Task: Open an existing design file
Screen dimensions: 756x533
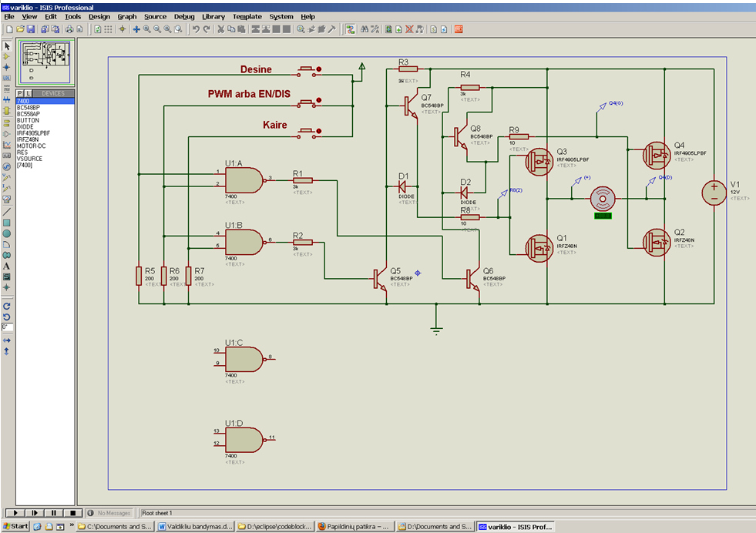Action: coord(20,29)
